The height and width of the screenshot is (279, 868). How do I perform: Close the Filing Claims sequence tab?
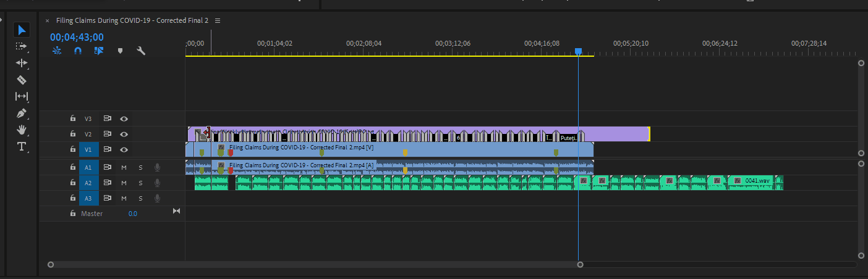click(x=48, y=20)
